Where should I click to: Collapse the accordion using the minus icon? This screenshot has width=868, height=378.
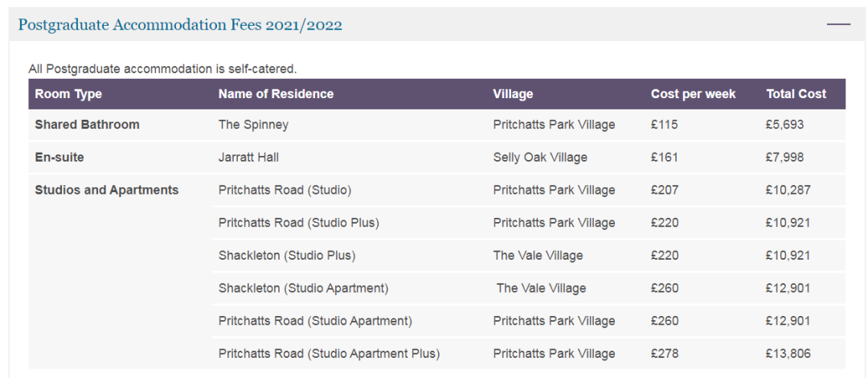click(838, 25)
